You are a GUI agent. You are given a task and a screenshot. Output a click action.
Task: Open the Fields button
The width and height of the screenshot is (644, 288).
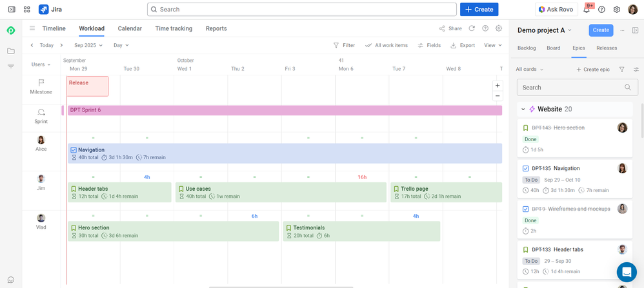pos(428,46)
